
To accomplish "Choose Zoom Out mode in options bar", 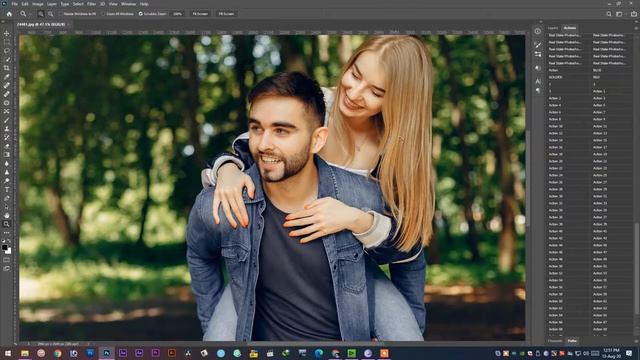I will click(50, 14).
